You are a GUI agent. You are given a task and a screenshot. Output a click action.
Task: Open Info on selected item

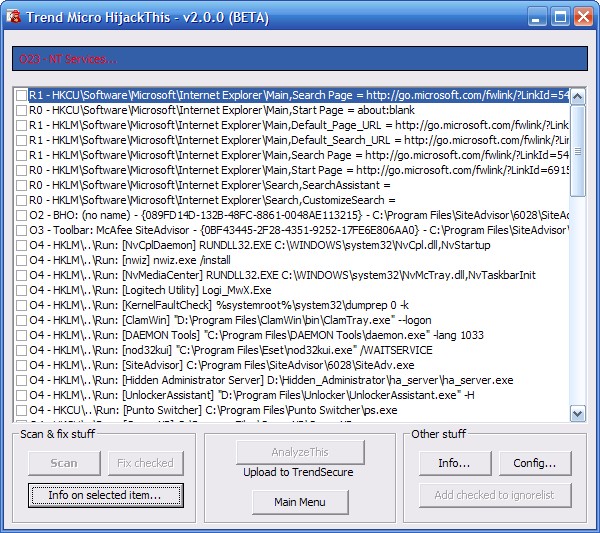[x=106, y=495]
